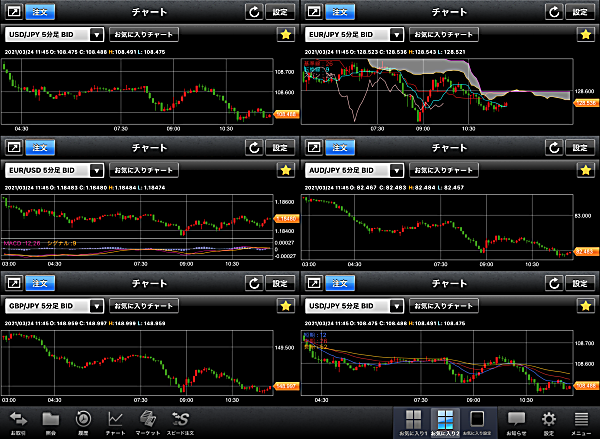Switch to お気に入り2 layout tab
The image size is (600, 439).
(445, 423)
